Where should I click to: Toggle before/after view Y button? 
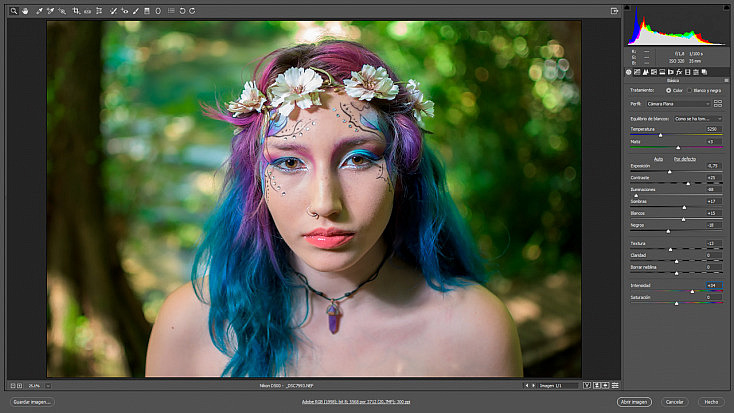point(587,385)
